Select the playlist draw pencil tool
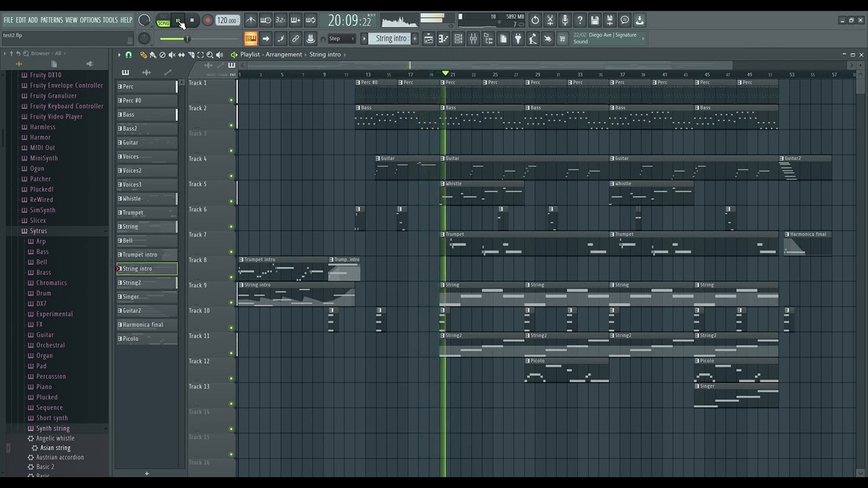This screenshot has width=868, height=488. tap(144, 55)
